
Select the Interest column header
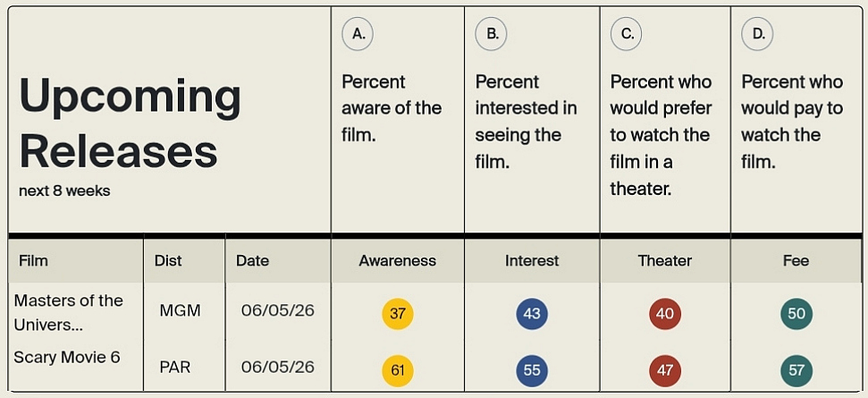coord(532,261)
